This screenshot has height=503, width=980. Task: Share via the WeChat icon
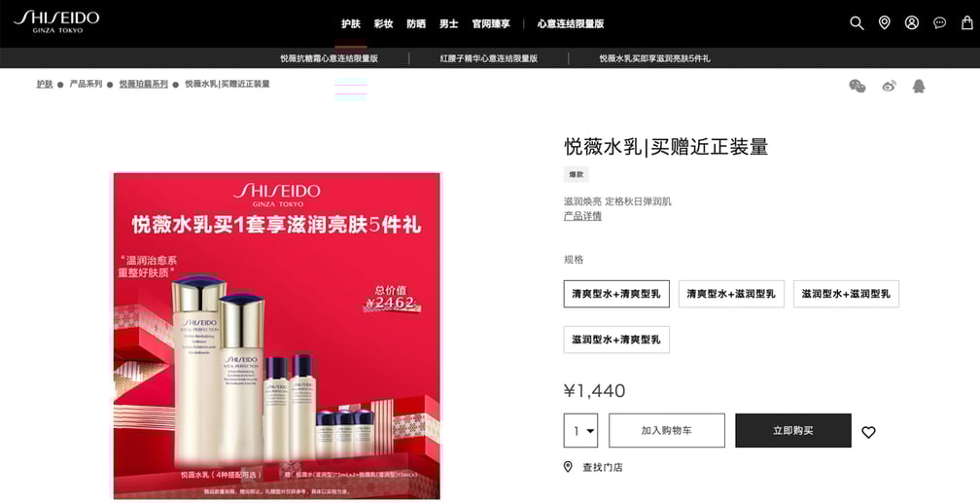pos(857,86)
